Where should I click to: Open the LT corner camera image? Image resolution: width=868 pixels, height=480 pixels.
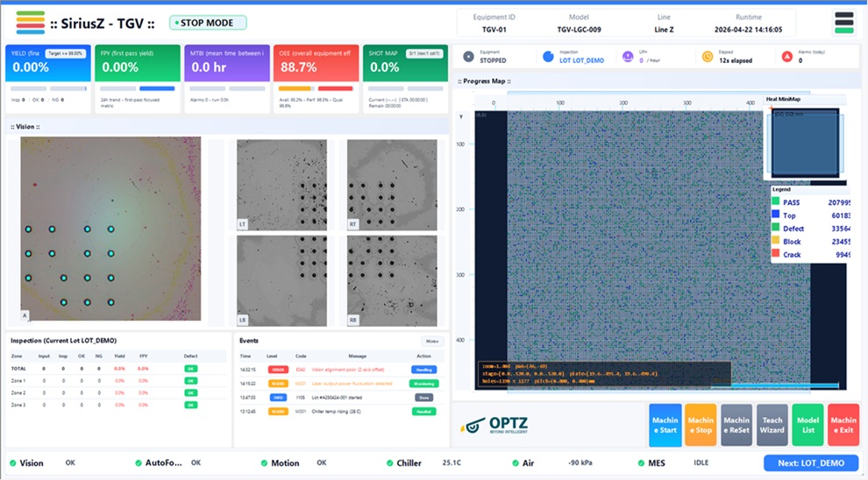click(281, 185)
